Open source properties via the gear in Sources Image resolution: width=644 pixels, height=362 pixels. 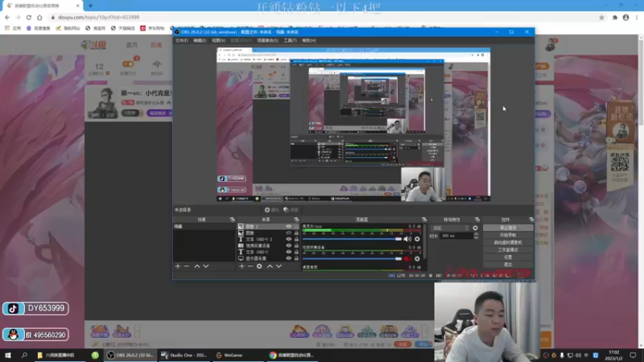click(259, 266)
